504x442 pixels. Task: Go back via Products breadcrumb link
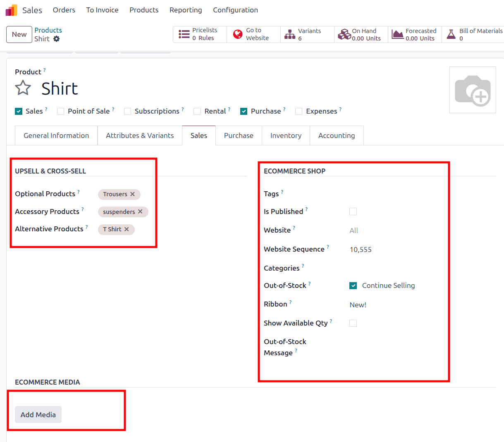(x=48, y=30)
